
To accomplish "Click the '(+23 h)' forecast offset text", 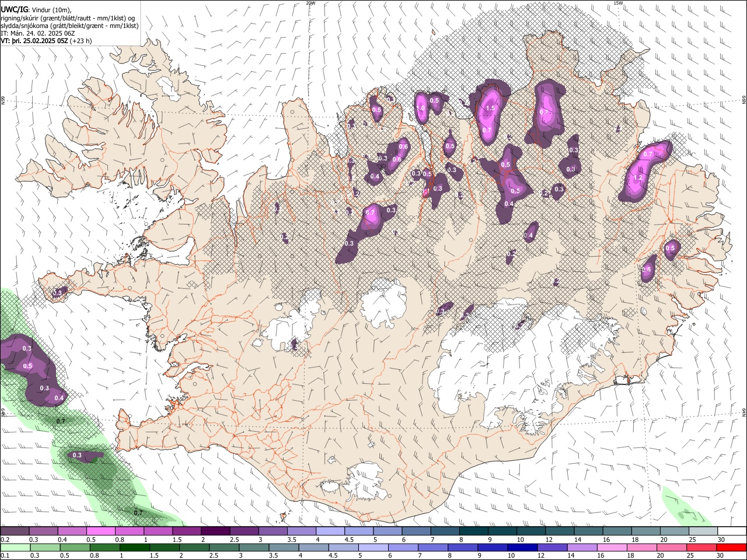I will [x=81, y=41].
